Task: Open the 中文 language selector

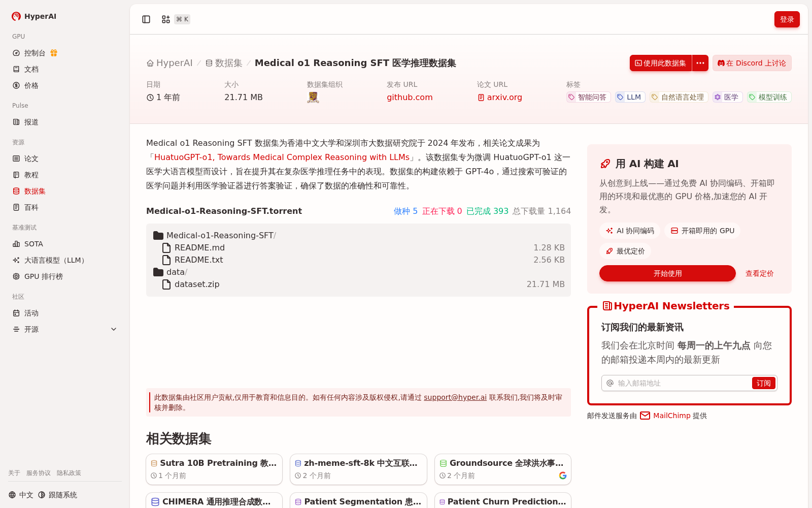Action: coord(21,495)
